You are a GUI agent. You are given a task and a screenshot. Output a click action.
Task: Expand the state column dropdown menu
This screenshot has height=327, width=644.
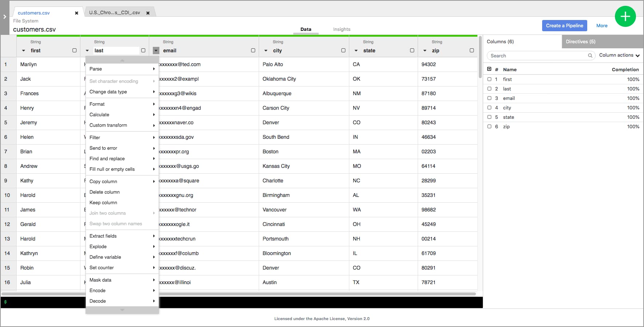(x=356, y=51)
